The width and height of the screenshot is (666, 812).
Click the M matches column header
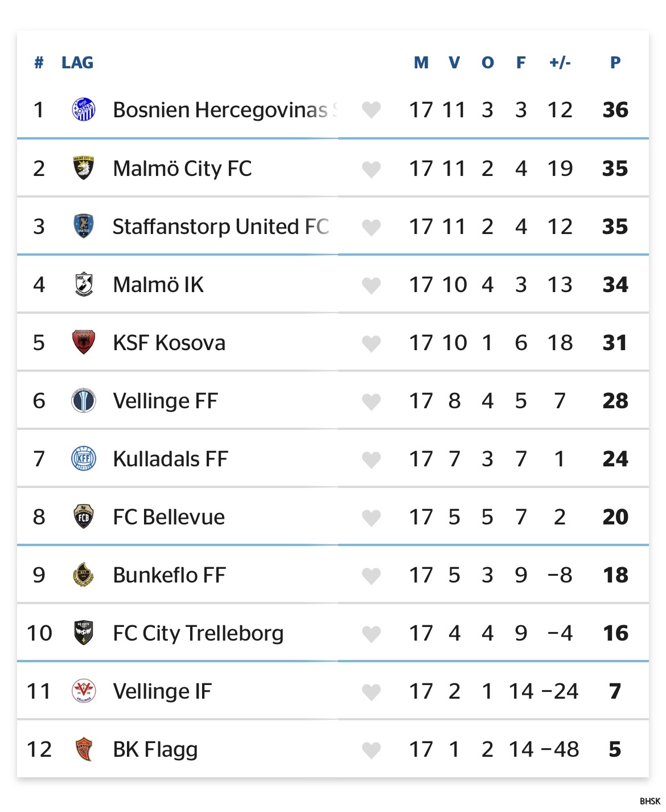click(x=421, y=63)
